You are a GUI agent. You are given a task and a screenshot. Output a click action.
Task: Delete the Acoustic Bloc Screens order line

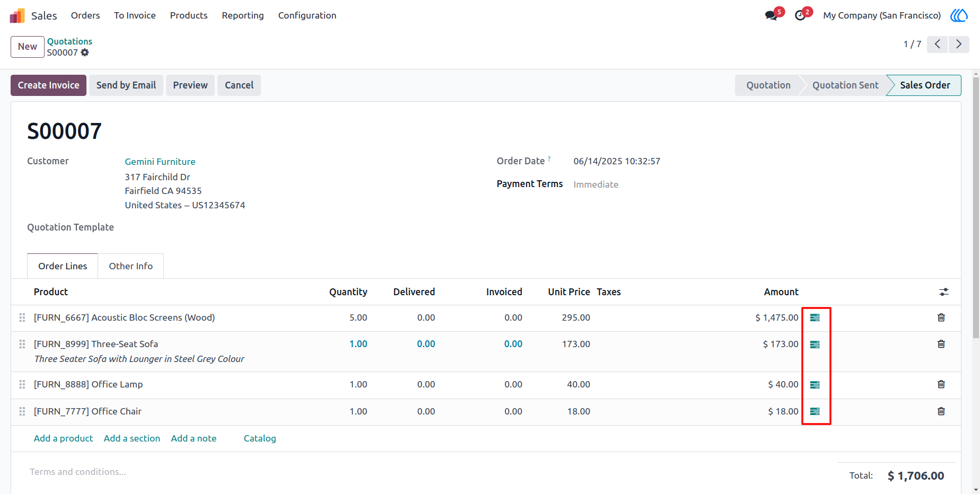tap(941, 317)
